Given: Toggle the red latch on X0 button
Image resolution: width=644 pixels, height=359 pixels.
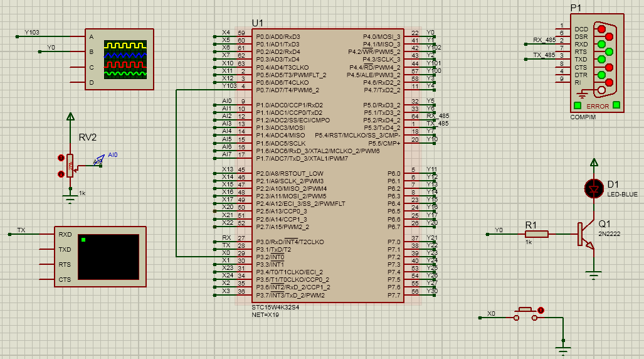Looking at the screenshot, I should tap(541, 310).
